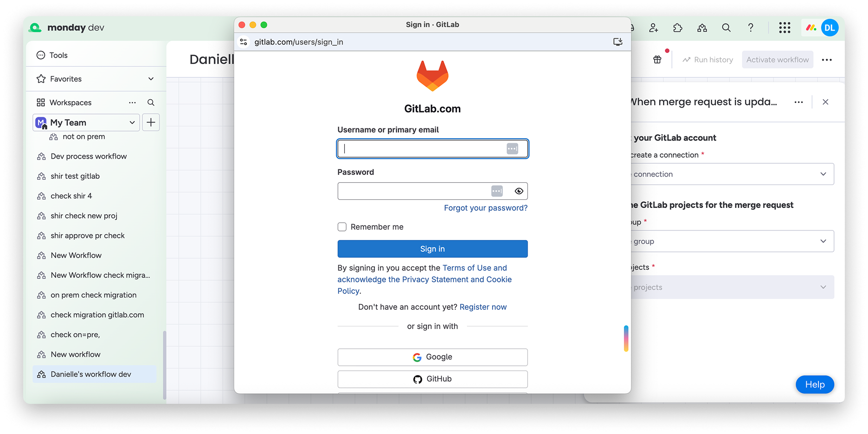Search workspaces with magnifier icon
The width and height of the screenshot is (868, 434).
[x=151, y=102]
